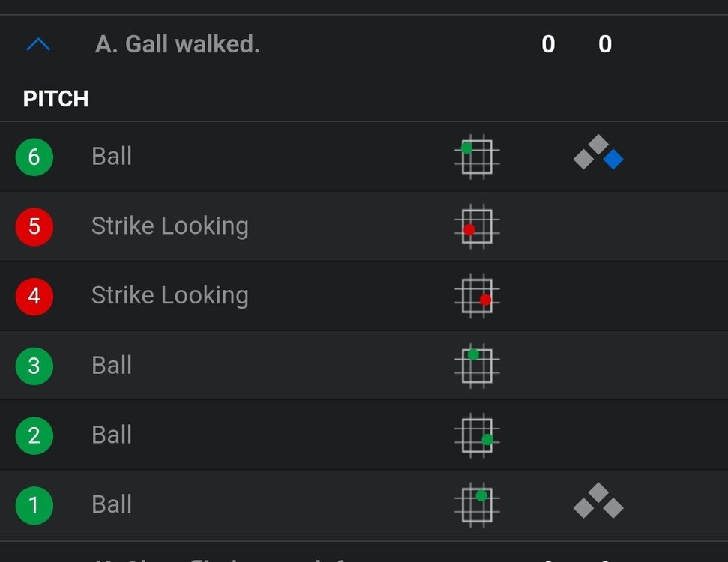Screen dimensions: 728x562
Task: Click pitch 1 green number badge
Action: pyautogui.click(x=34, y=505)
